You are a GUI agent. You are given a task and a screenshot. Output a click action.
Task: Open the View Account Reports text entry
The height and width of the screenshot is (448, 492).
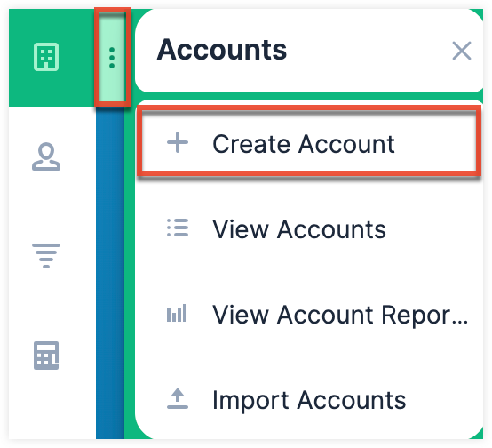[x=340, y=315]
